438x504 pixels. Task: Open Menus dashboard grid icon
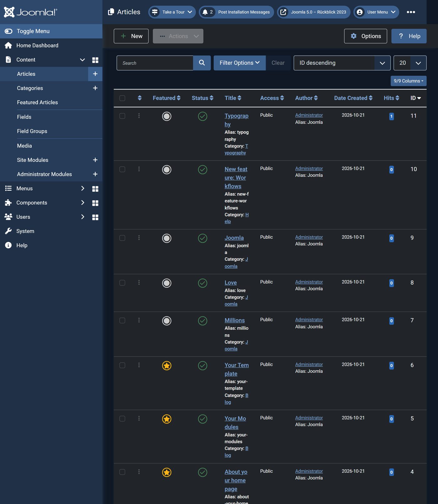click(95, 188)
